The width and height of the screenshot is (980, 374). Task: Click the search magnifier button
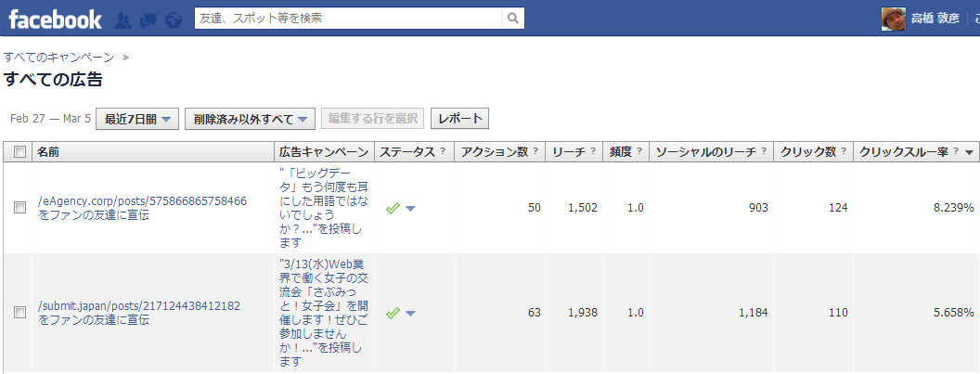point(513,19)
